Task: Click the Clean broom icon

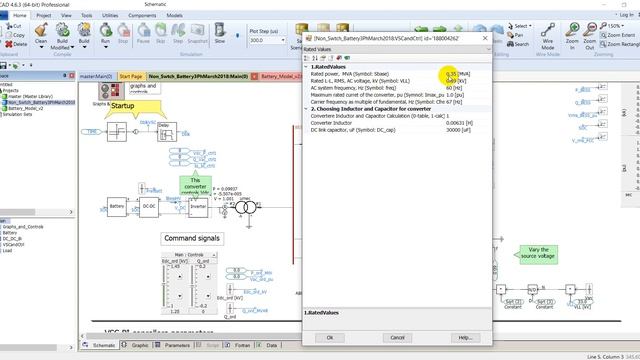Action: [x=41, y=30]
